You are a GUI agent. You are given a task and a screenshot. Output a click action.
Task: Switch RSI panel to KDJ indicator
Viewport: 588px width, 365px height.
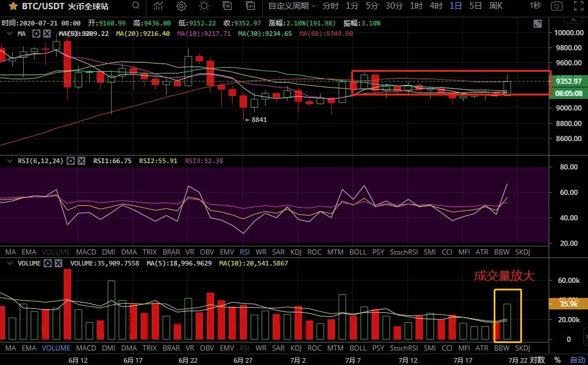296,252
